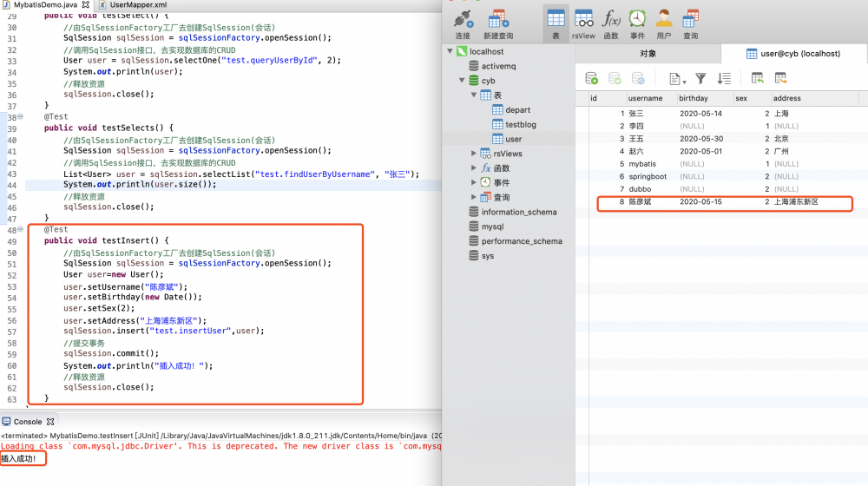Click the address column header
The height and width of the screenshot is (486, 868).
(x=815, y=99)
